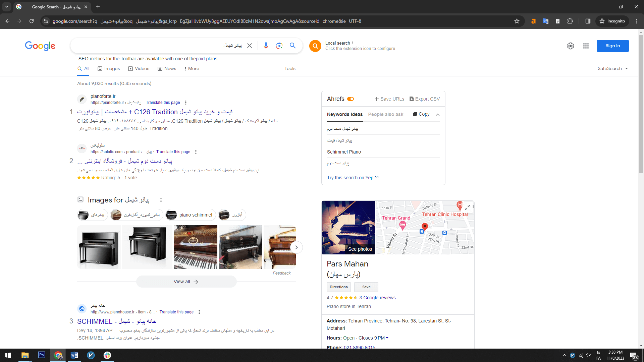Open the Ahrefs extension icon in toolbar
Image resolution: width=644 pixels, height=362 pixels.
[x=533, y=21]
